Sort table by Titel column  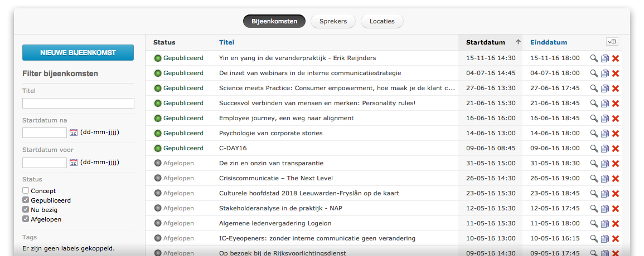tap(227, 42)
